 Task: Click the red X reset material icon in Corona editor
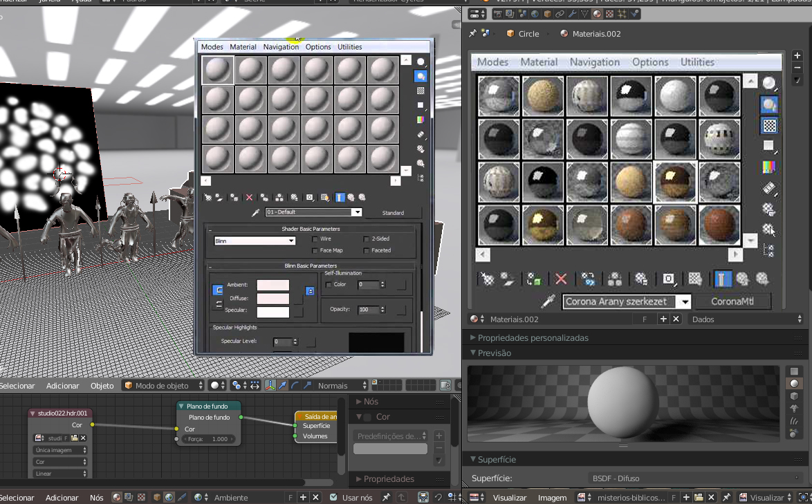click(561, 279)
